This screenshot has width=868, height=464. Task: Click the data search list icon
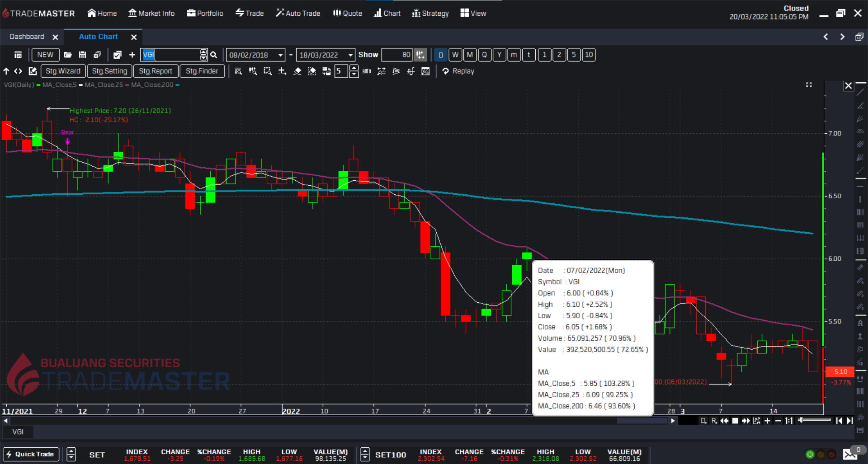pyautogui.click(x=238, y=71)
